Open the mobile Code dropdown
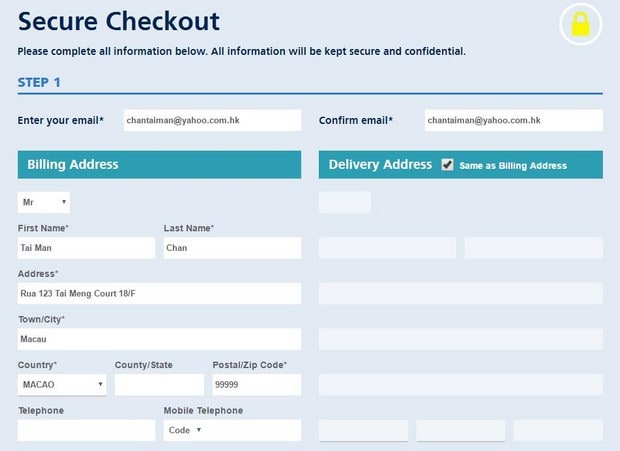620x451 pixels. tap(185, 430)
